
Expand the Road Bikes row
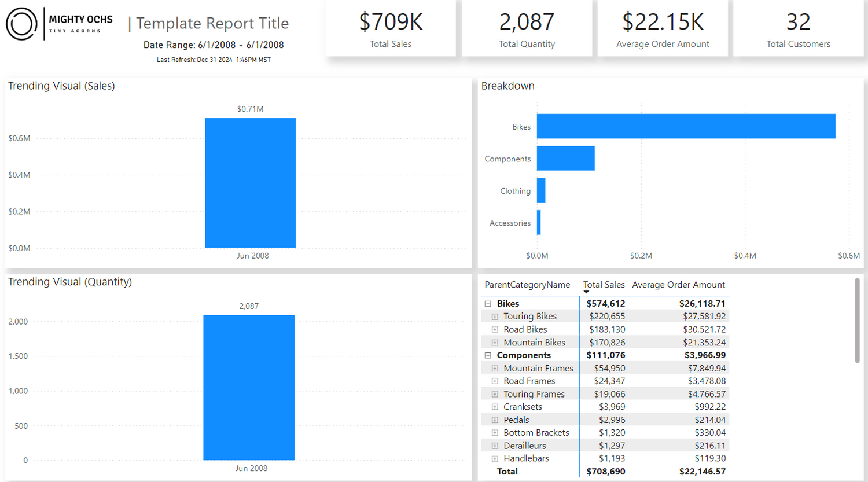[x=495, y=330]
